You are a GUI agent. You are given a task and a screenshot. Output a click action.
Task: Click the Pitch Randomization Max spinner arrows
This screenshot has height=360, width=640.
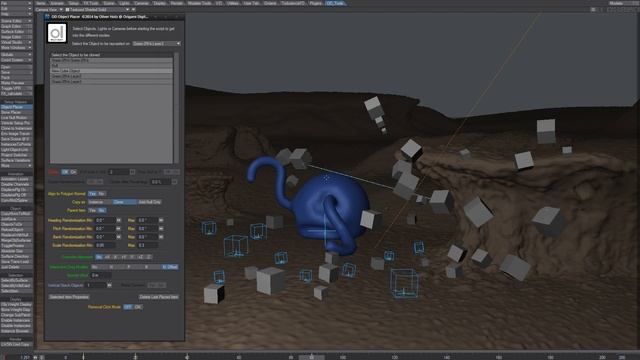(161, 229)
